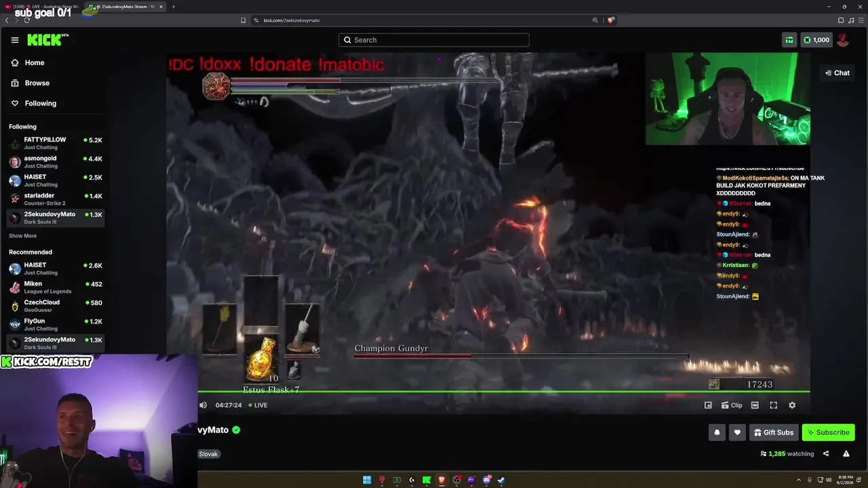Go back in browser
868x488 pixels.
tap(7, 20)
